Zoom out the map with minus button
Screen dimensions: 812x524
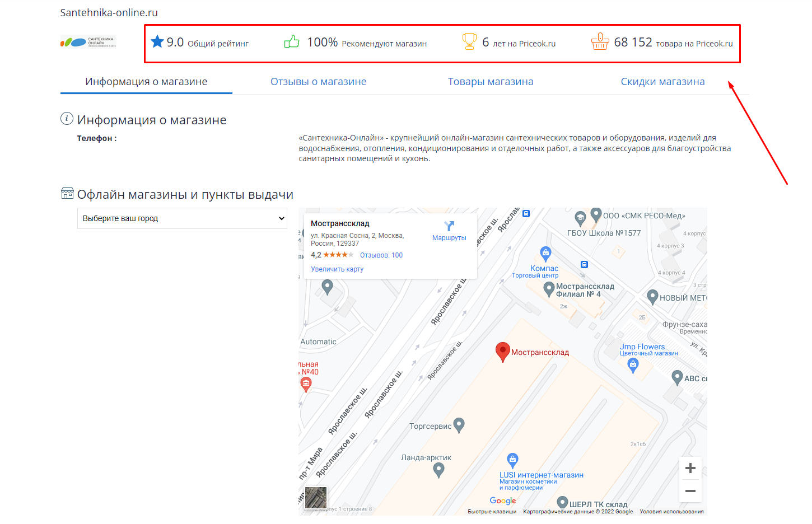(690, 491)
